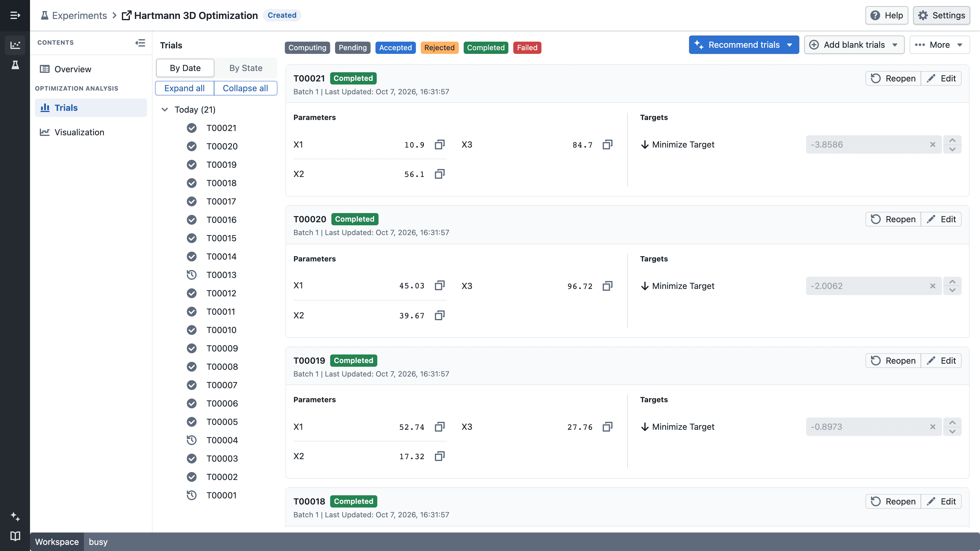The width and height of the screenshot is (980, 551).
Task: Open the scatter chart sidebar icon
Action: point(15,45)
